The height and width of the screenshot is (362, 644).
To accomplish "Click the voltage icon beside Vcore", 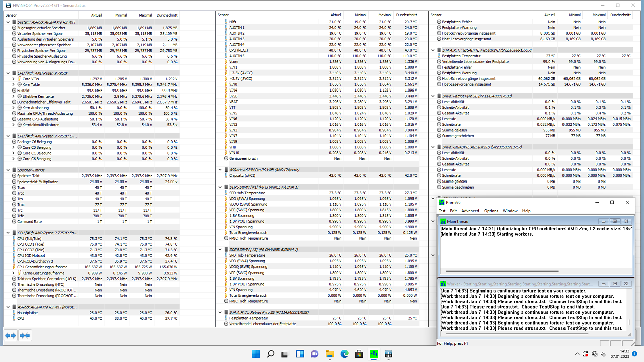I will 226,61.
